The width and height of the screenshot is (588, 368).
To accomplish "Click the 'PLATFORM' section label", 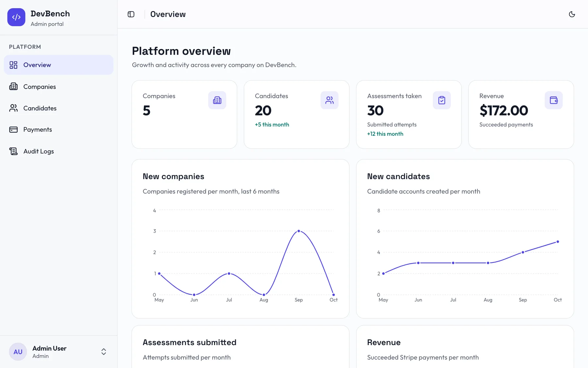I will click(x=25, y=47).
